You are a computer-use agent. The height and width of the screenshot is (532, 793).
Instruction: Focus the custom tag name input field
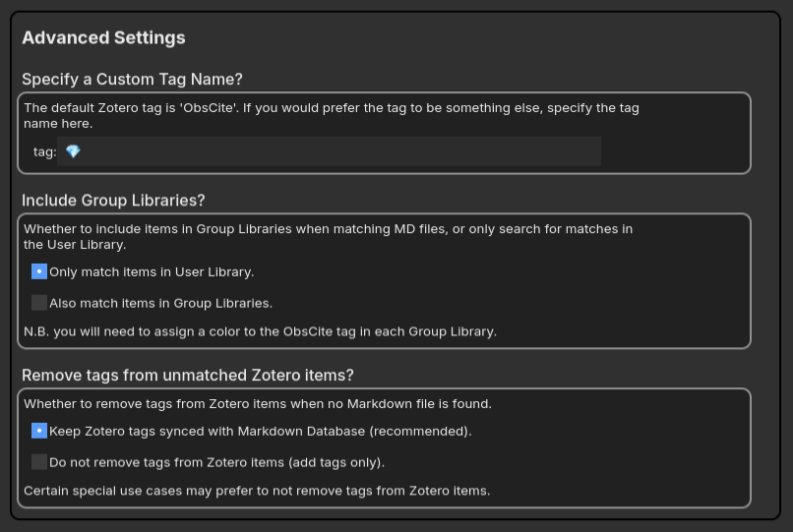point(329,151)
